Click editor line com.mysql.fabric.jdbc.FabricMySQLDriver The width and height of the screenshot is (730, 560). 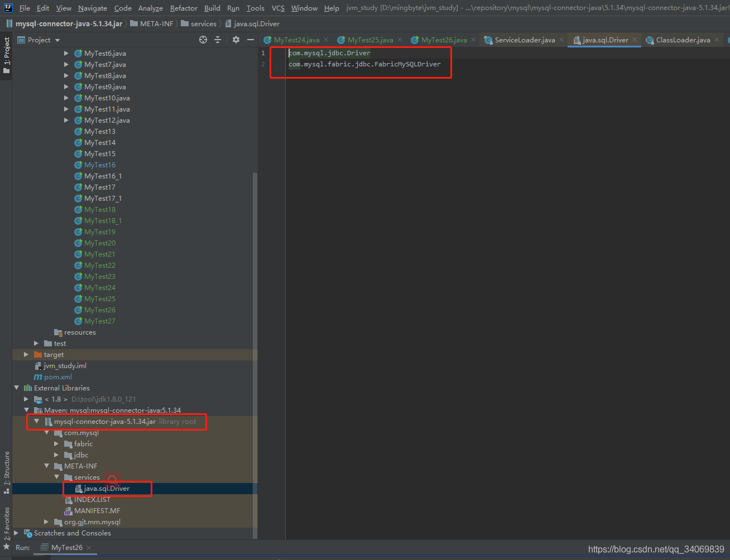coord(364,64)
